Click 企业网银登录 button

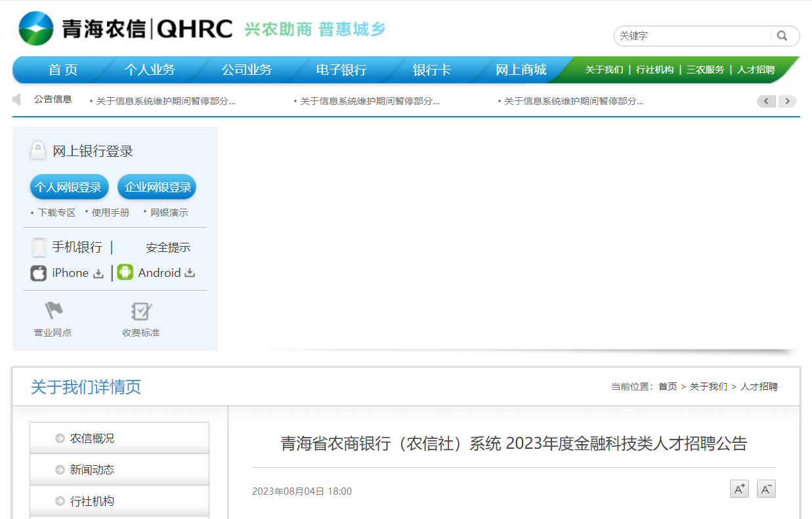pyautogui.click(x=157, y=187)
